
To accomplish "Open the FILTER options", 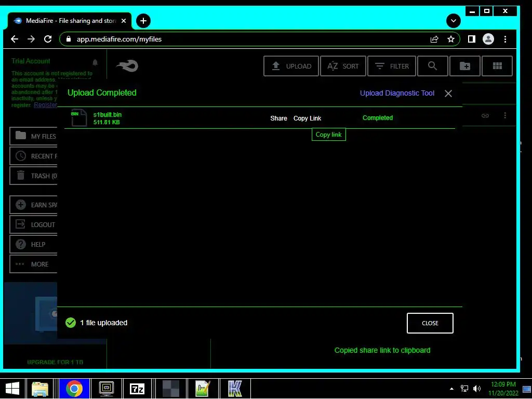I will 392,66.
